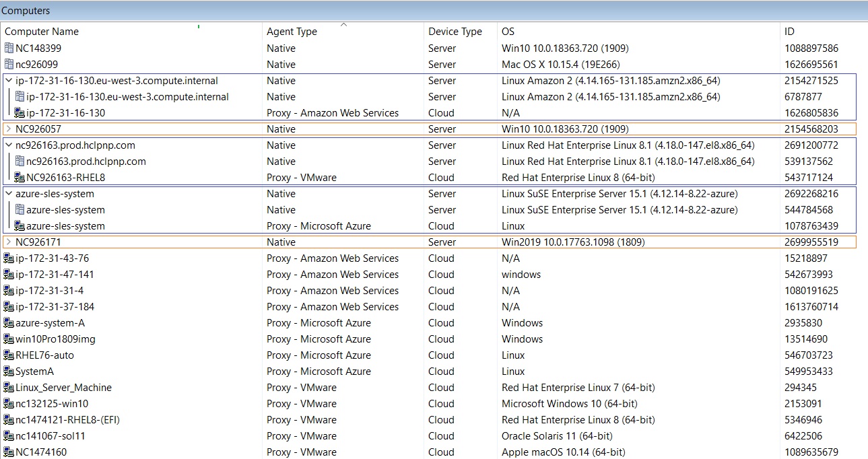Sort by the Agent Type column header
Viewport: 868px width, 459px height.
coord(292,32)
